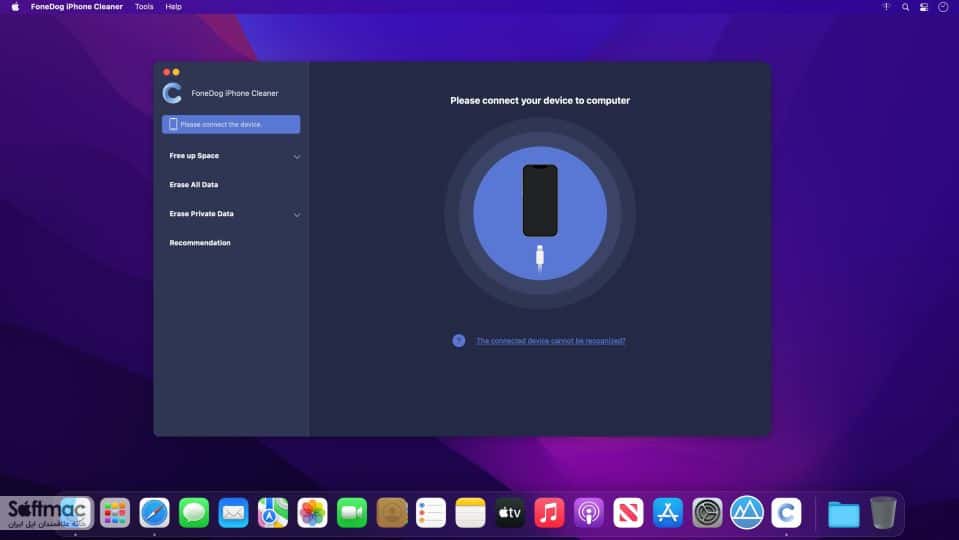The width and height of the screenshot is (959, 540).
Task: Open the Tools menu in menu bar
Action: click(x=144, y=7)
